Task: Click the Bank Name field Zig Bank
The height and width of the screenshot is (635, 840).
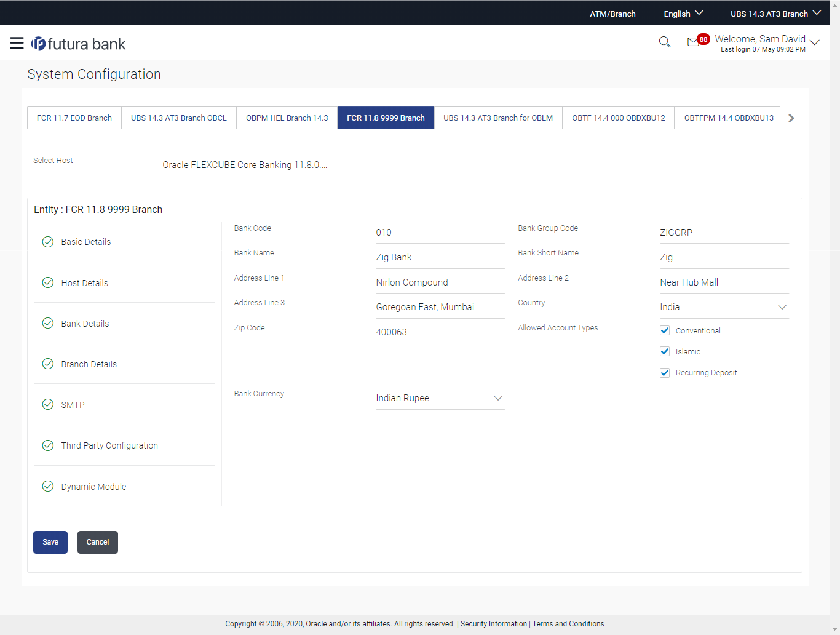Action: point(440,257)
